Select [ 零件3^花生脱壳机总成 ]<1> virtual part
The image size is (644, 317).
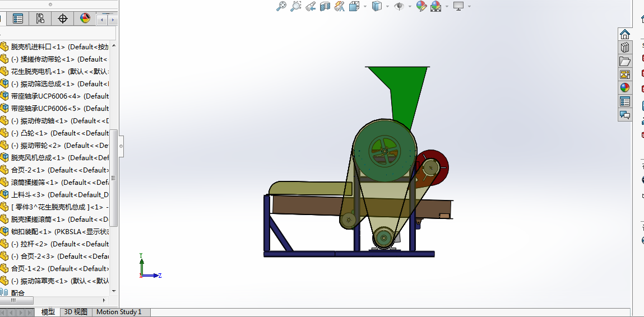point(54,207)
